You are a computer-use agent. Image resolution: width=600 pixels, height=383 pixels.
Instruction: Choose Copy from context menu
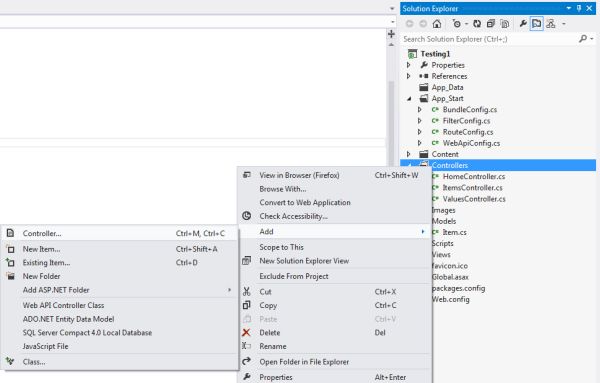335,305
